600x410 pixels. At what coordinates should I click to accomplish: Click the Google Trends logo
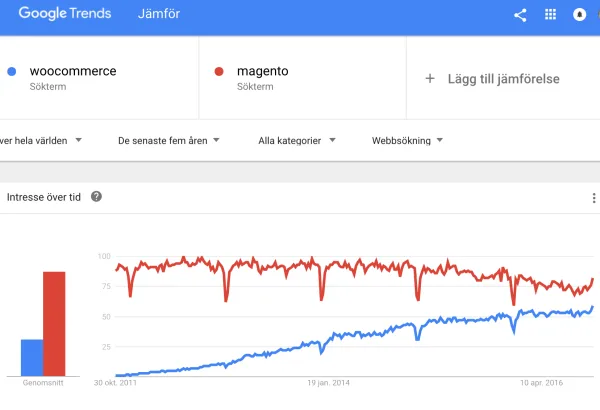[x=65, y=13]
